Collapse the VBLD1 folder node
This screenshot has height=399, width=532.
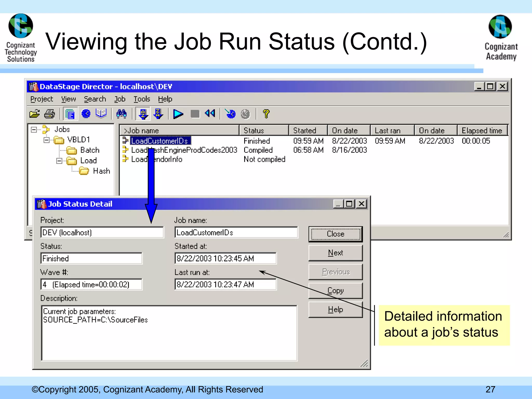pos(46,140)
